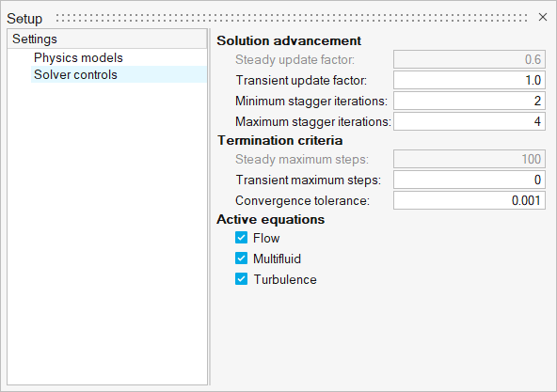Toggle the Multifluid equation checkbox
This screenshot has height=392, width=557.
(x=241, y=259)
